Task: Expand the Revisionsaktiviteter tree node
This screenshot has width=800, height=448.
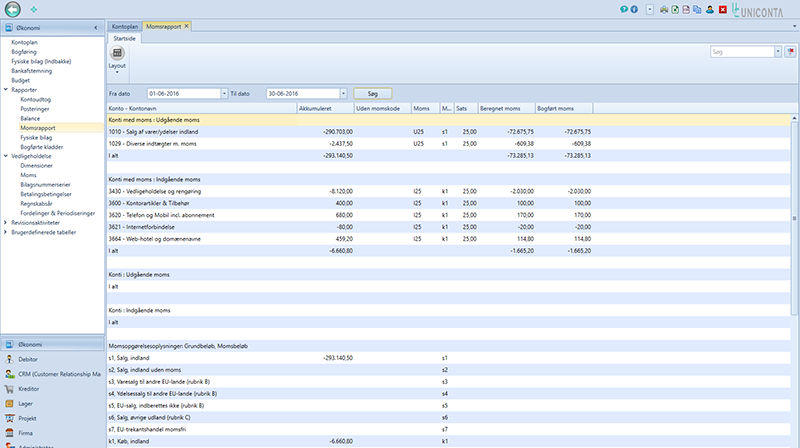Action: 6,222
